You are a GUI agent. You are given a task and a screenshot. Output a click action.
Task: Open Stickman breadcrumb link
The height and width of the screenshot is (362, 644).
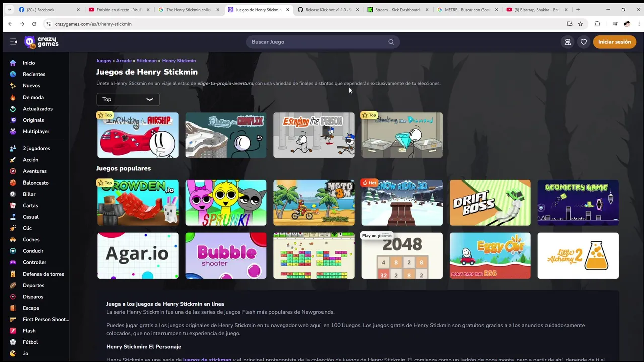coord(147,61)
